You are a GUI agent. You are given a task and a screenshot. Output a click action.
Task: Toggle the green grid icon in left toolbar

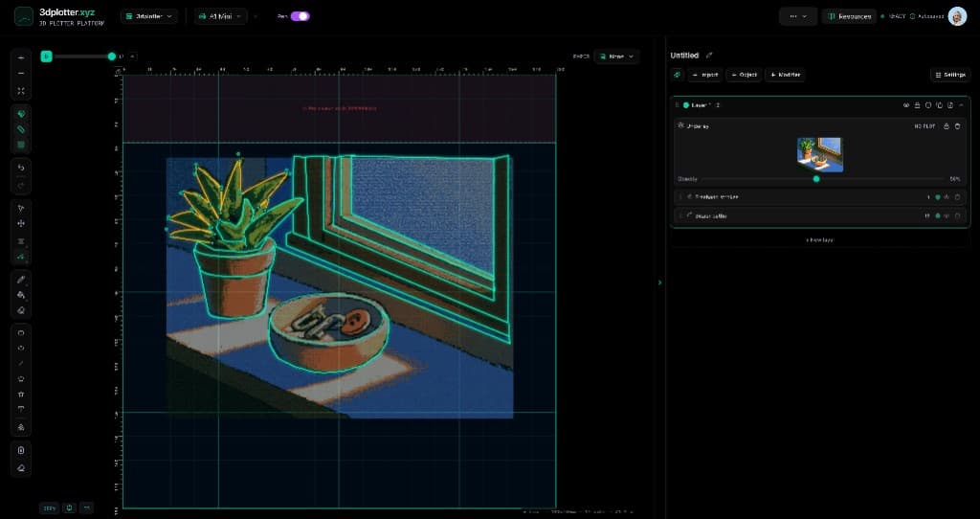[x=21, y=145]
